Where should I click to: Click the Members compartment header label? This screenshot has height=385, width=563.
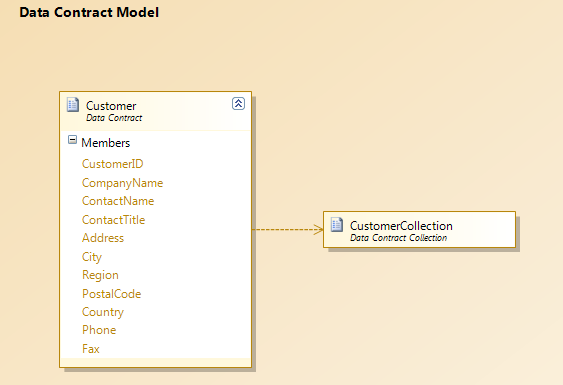pyautogui.click(x=106, y=143)
